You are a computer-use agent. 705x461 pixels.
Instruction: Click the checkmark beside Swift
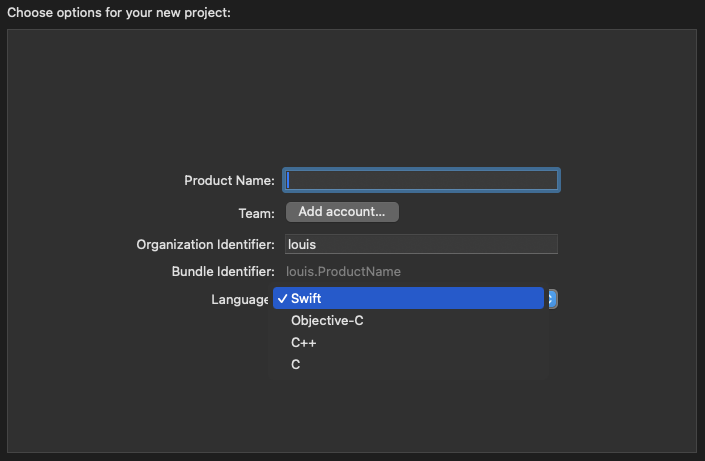coord(283,299)
